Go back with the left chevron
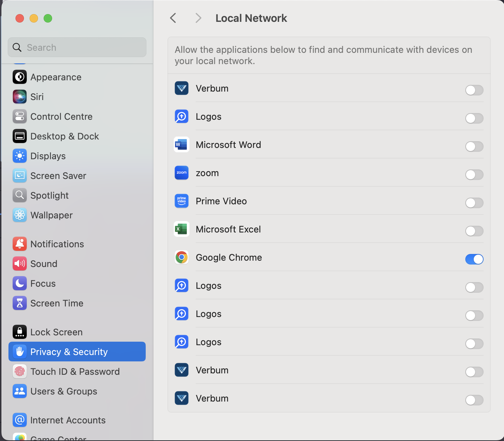 tap(173, 18)
